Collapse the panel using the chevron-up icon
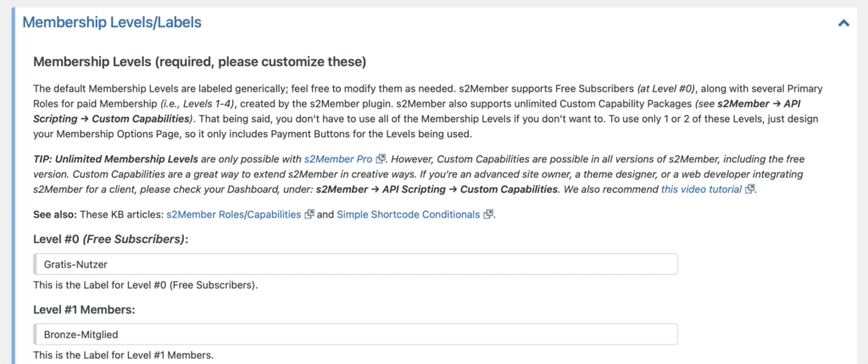 tap(843, 23)
